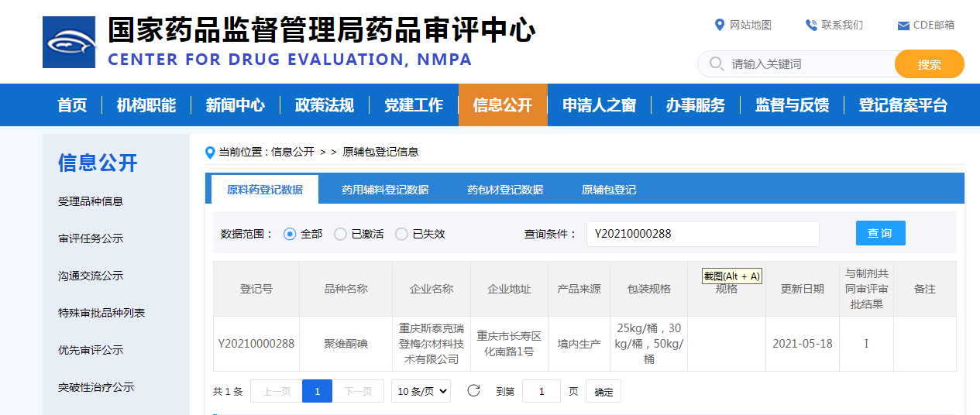This screenshot has width=980, height=415.
Task: Click page number 1 in pagination
Action: [x=317, y=391]
